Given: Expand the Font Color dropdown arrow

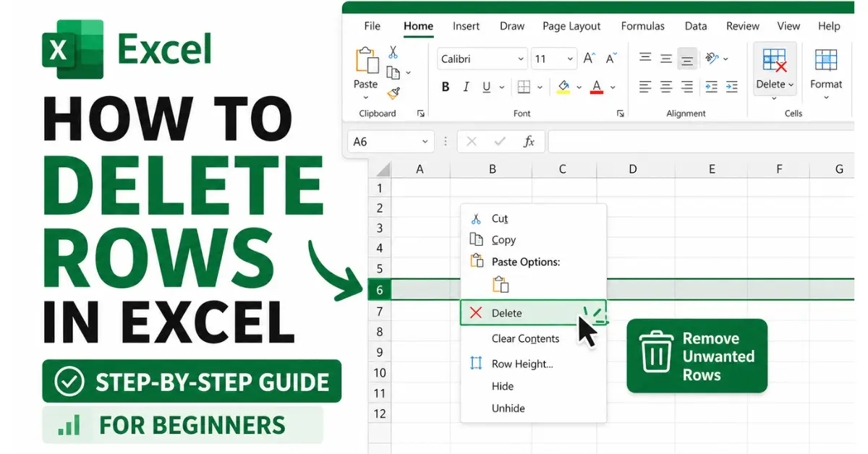Looking at the screenshot, I should (613, 87).
